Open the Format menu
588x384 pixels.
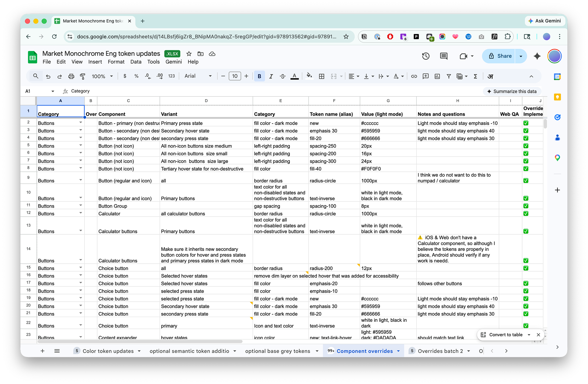coord(116,61)
